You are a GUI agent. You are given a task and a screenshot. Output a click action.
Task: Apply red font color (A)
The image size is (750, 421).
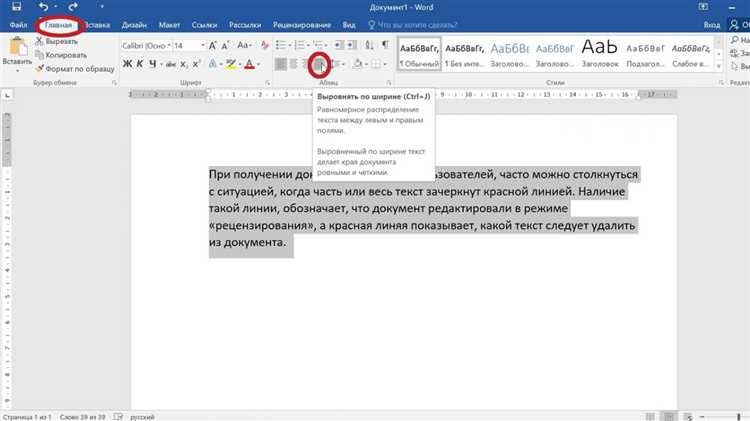pos(249,64)
